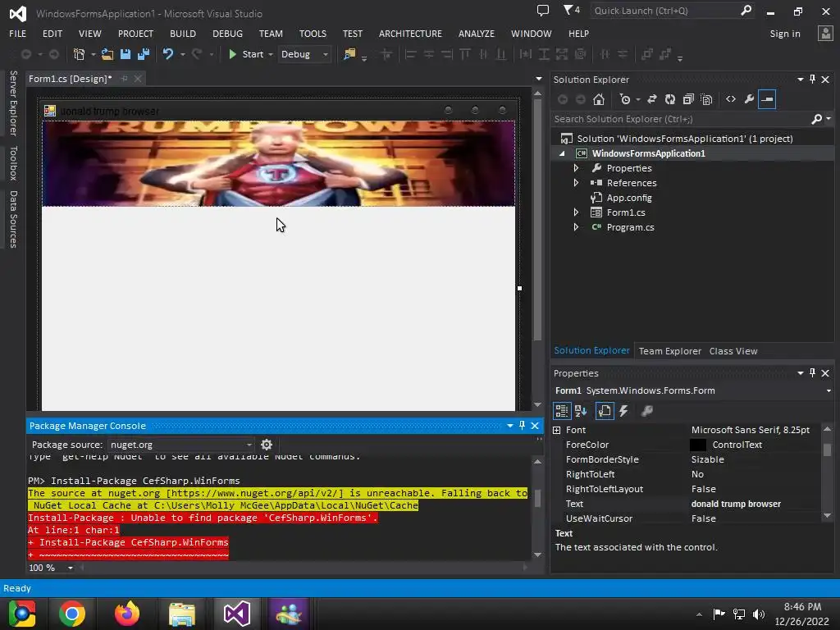Switch to the Team Explorer tab
Viewport: 840px width, 630px height.
coord(669,351)
